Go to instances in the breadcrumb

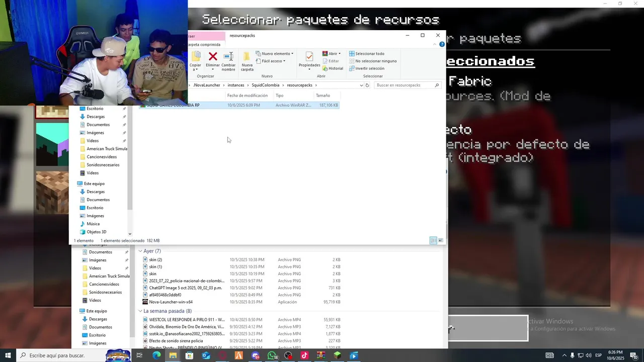tap(235, 85)
